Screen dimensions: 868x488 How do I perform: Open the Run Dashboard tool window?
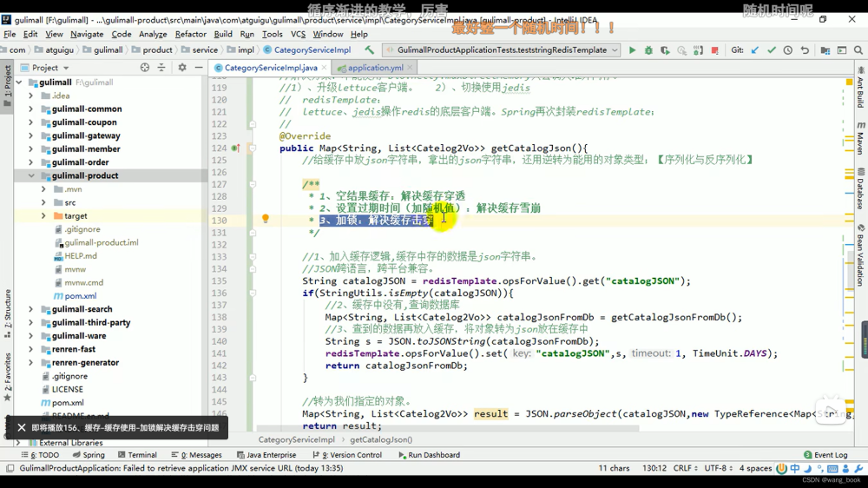pyautogui.click(x=429, y=455)
